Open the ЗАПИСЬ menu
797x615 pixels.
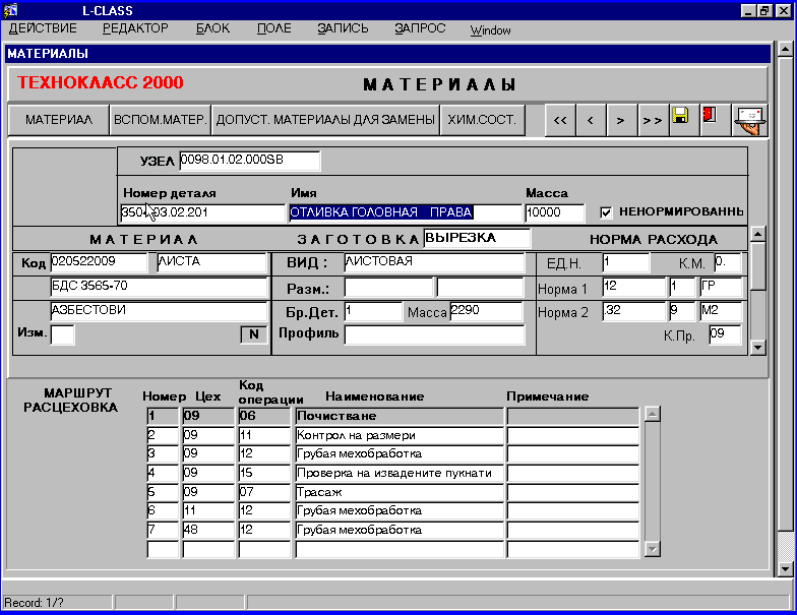(343, 28)
